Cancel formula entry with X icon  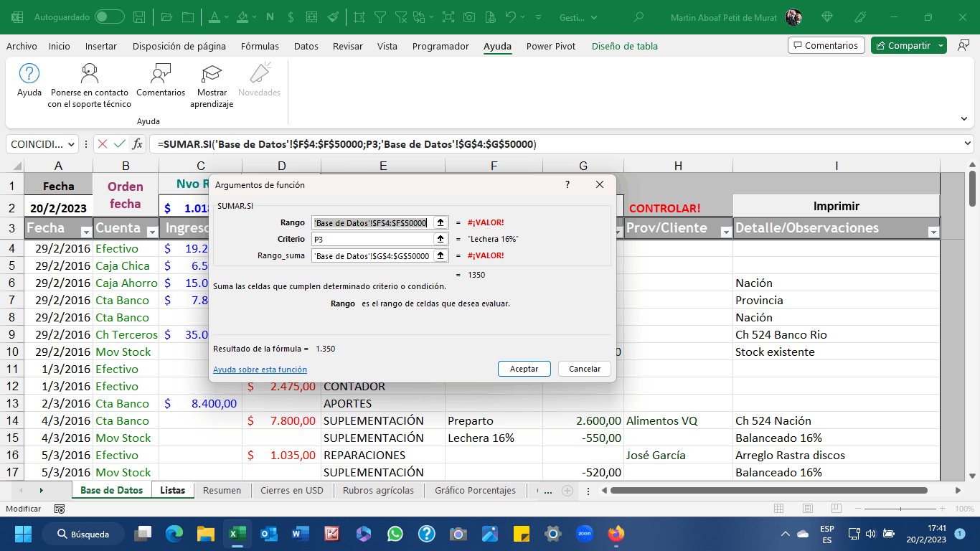coord(103,144)
